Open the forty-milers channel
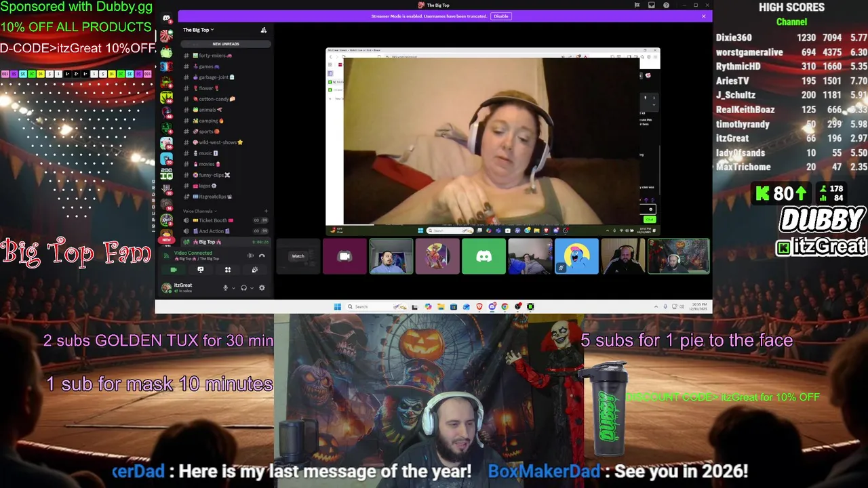Image resolution: width=868 pixels, height=488 pixels. pos(226,56)
